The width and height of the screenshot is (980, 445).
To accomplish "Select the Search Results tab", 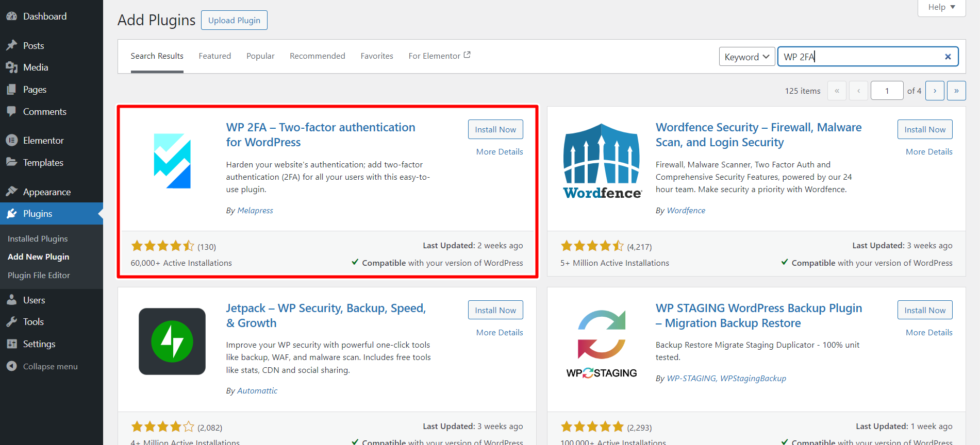I will 157,56.
